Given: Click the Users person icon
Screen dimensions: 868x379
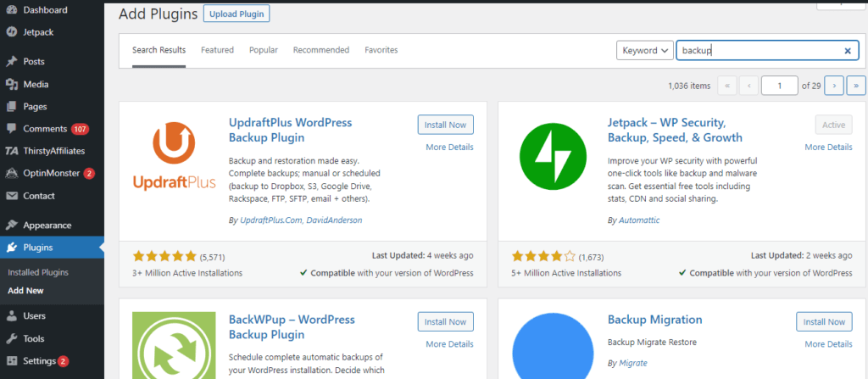Looking at the screenshot, I should 11,315.
